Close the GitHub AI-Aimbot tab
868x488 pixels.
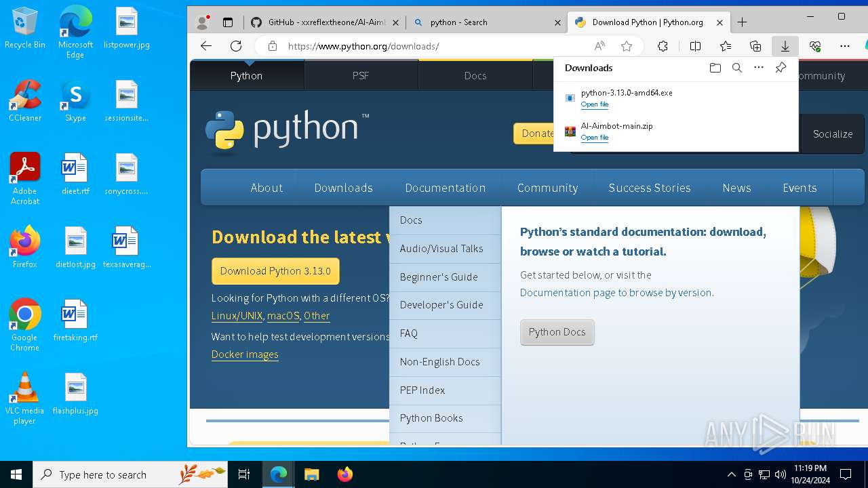click(x=396, y=22)
